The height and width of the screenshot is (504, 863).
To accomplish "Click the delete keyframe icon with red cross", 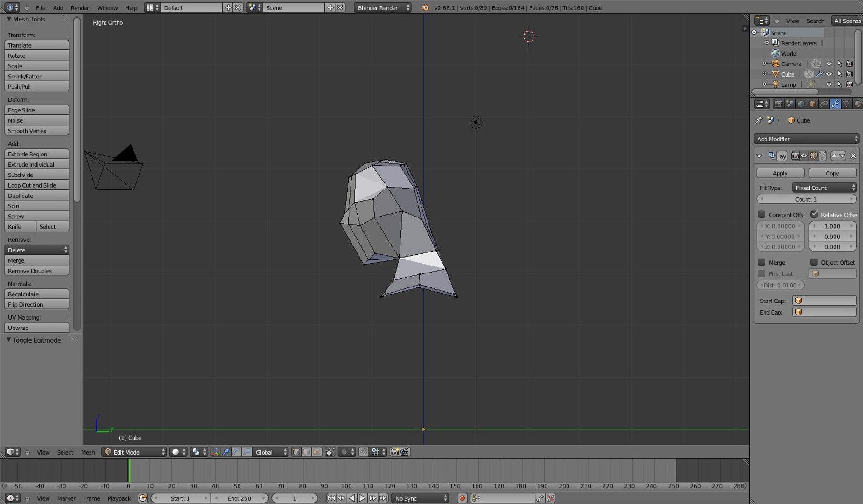I will pyautogui.click(x=551, y=498).
